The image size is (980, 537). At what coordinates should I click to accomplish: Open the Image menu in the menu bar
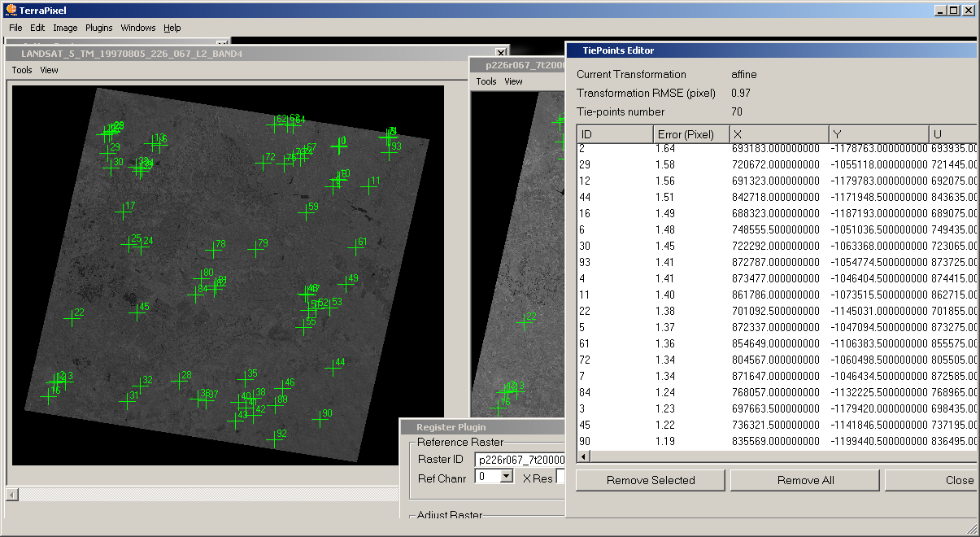coord(65,28)
